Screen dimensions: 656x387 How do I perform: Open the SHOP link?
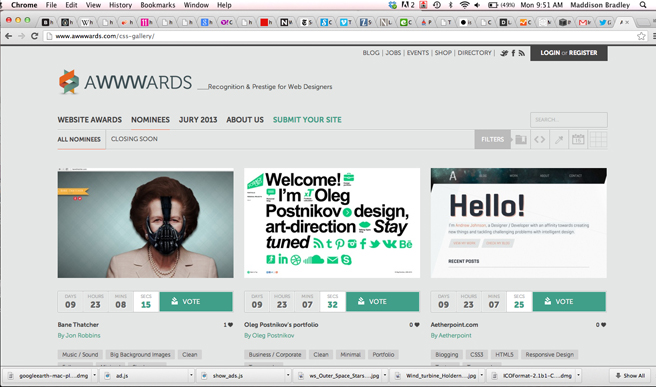443,53
